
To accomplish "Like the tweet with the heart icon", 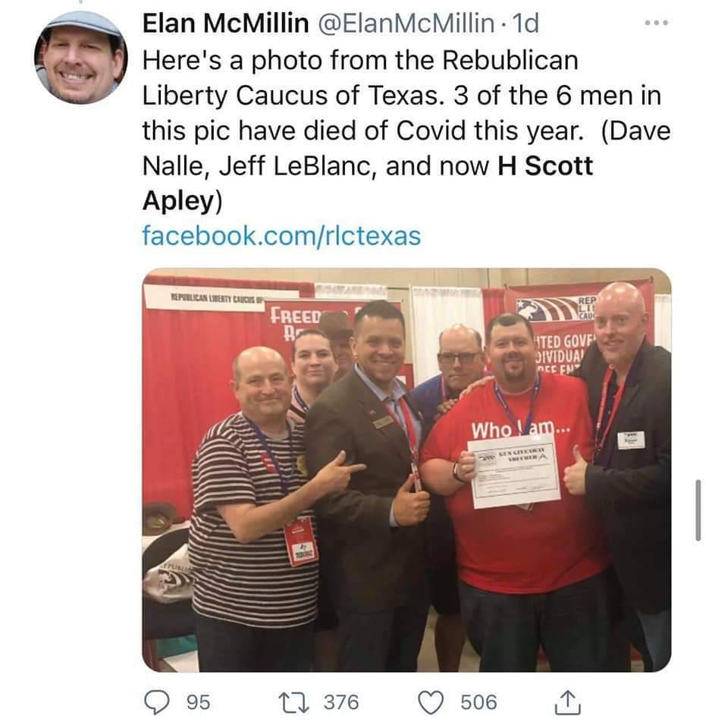I will 431,702.
